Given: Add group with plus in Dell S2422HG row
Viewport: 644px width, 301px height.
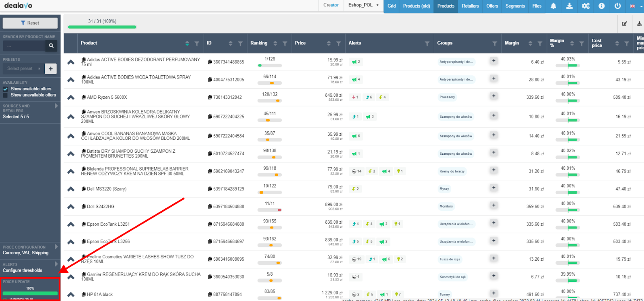Looking at the screenshot, I should [x=494, y=206].
